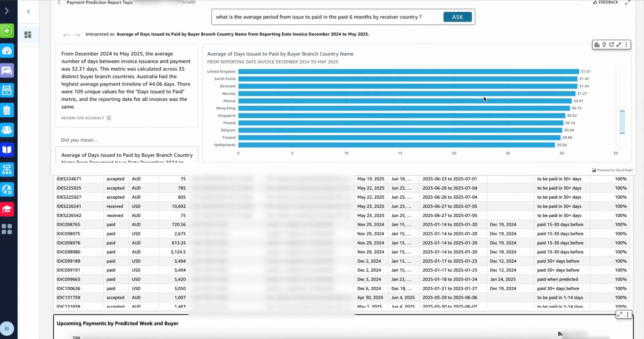
Task: Go back using arrow beside Payment Prediction Report Topic
Action: pos(59,2)
